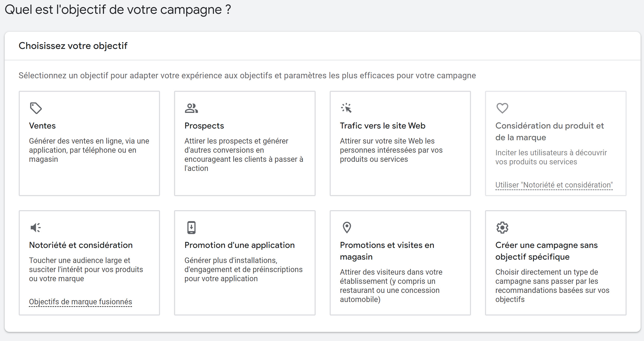Click the gear icon for no-objective campaign
Image resolution: width=644 pixels, height=341 pixels.
click(x=502, y=228)
